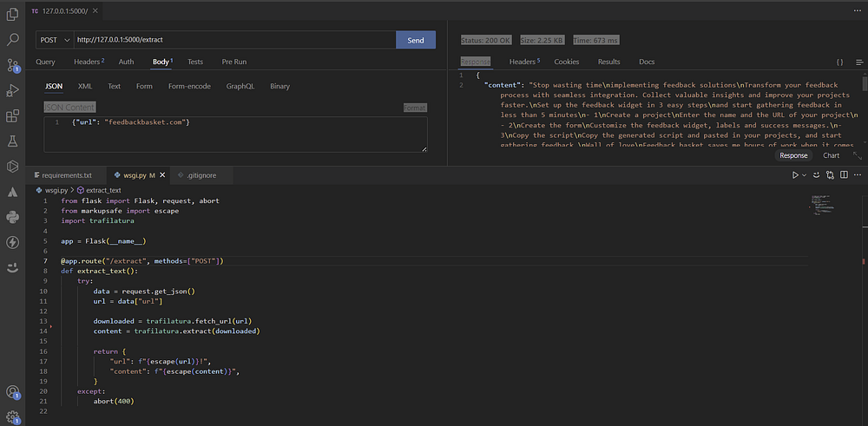
Task: Open the Search view in activity bar
Action: pyautogui.click(x=13, y=39)
